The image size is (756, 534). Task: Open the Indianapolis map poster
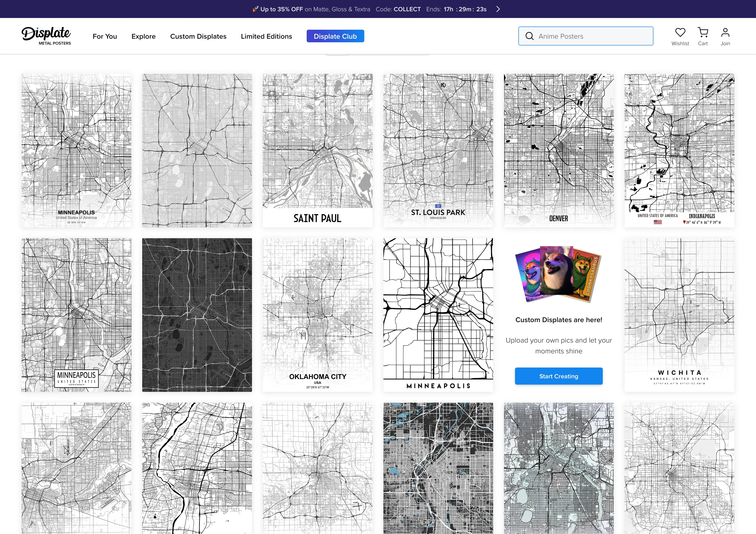pos(679,150)
